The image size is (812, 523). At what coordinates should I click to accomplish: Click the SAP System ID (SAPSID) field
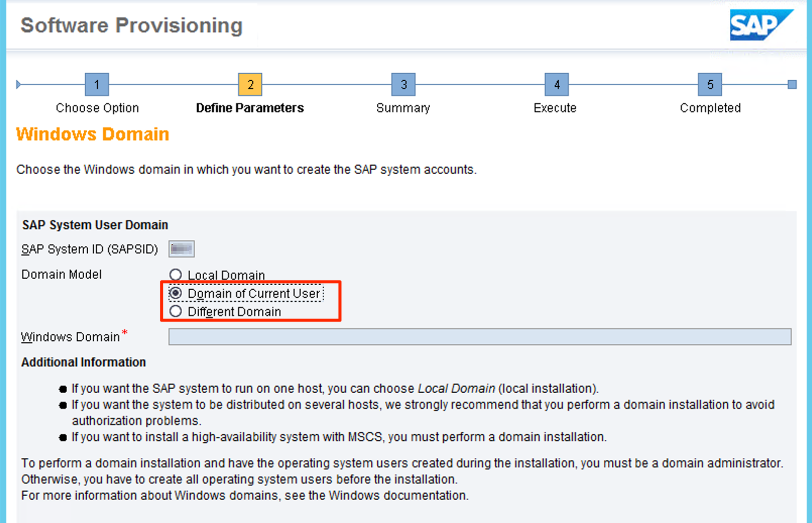point(182,249)
